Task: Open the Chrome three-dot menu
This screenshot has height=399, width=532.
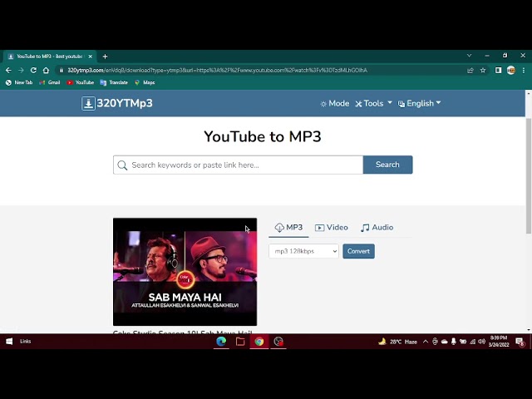Action: 524,70
